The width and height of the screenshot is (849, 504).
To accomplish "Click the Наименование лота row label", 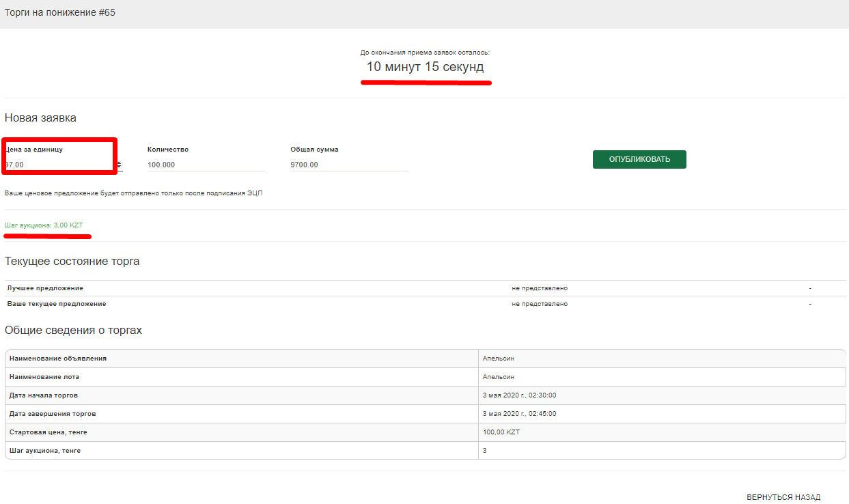I will point(49,377).
